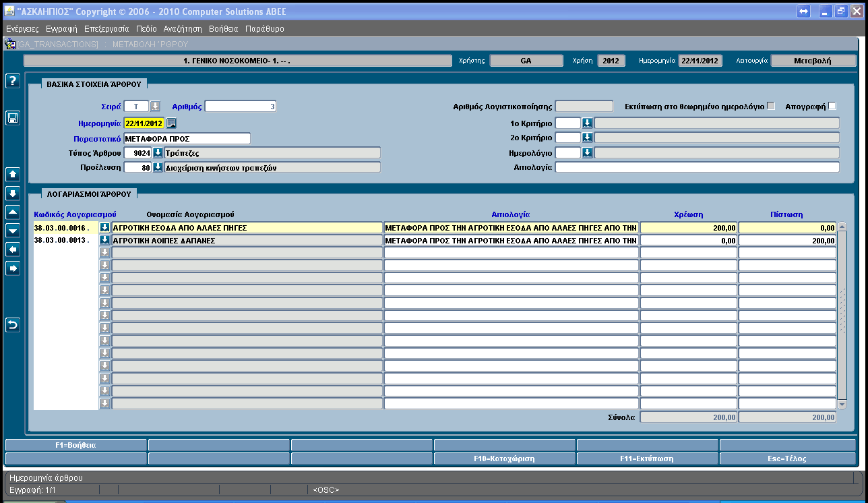Click the empty Αιτιολογία field in header
868x503 pixels.
(x=697, y=167)
